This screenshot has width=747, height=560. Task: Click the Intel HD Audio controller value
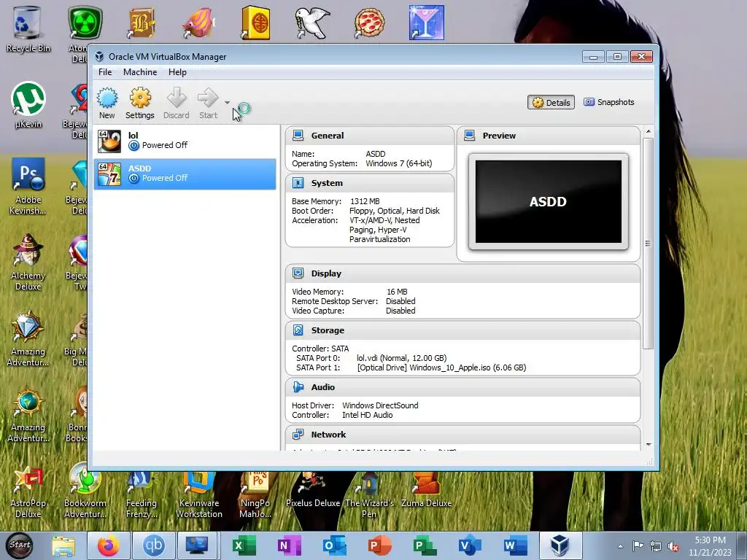click(x=368, y=415)
